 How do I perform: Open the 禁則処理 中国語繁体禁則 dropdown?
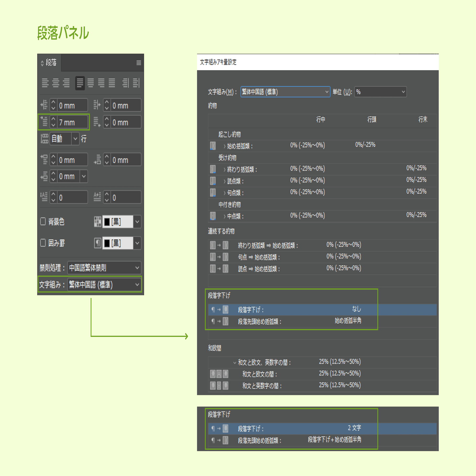[x=104, y=268]
